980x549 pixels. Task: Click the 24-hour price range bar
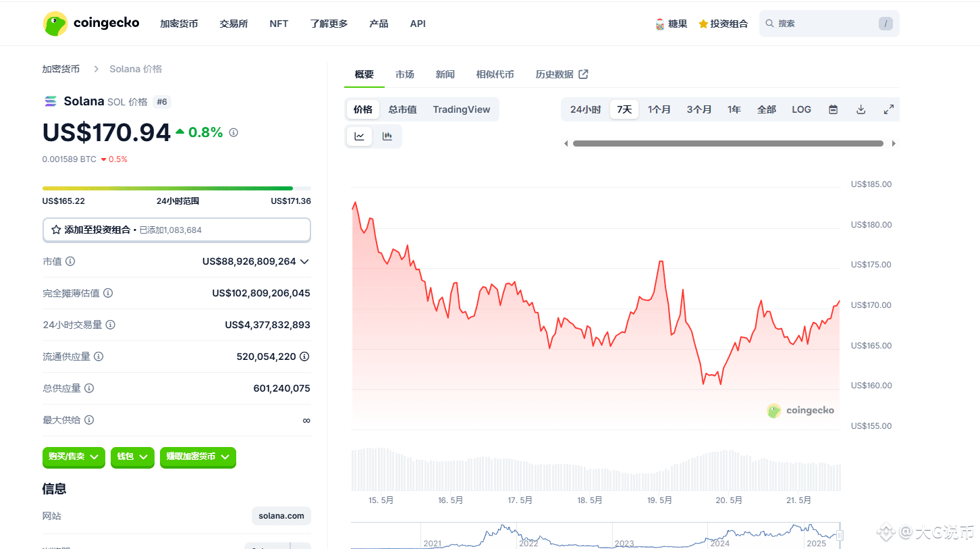tap(176, 188)
